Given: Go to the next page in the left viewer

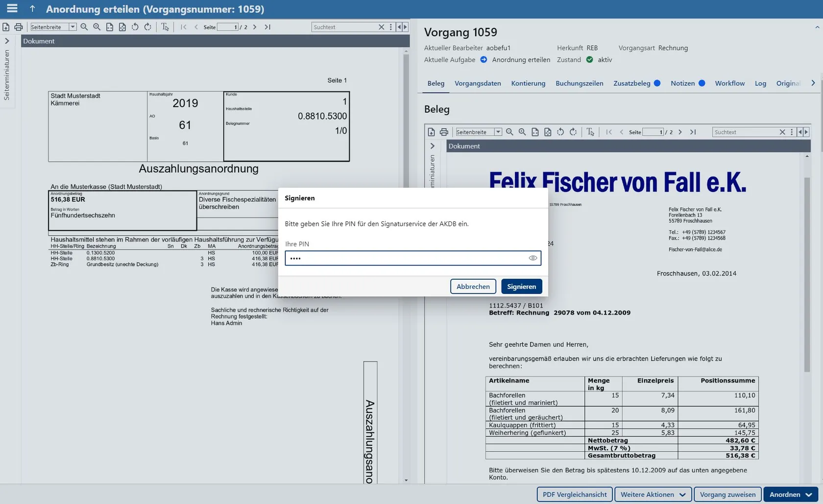Looking at the screenshot, I should point(255,27).
